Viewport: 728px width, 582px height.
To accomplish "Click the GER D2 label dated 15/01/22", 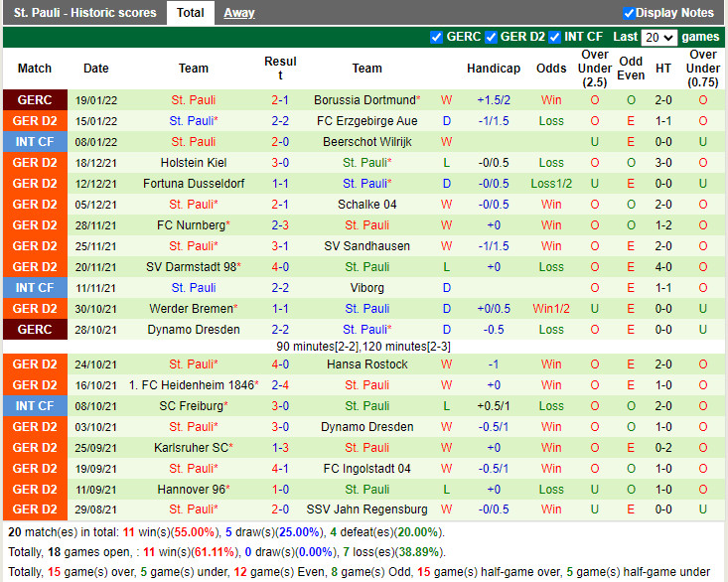I will (35, 120).
